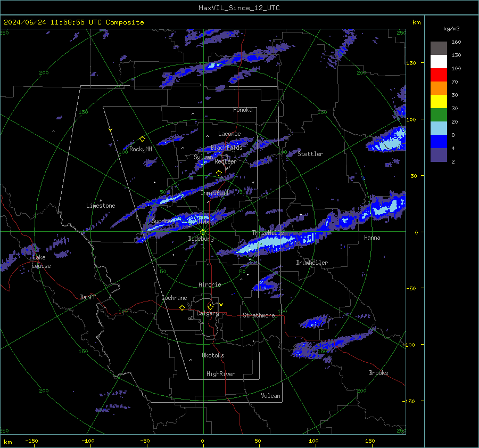The width and height of the screenshot is (479, 448).
Task: Click the yellow V marker east of Calgary
Action: coord(221,305)
